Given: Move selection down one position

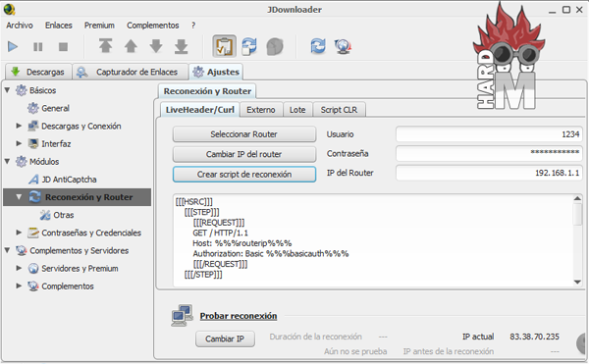Looking at the screenshot, I should 156,46.
